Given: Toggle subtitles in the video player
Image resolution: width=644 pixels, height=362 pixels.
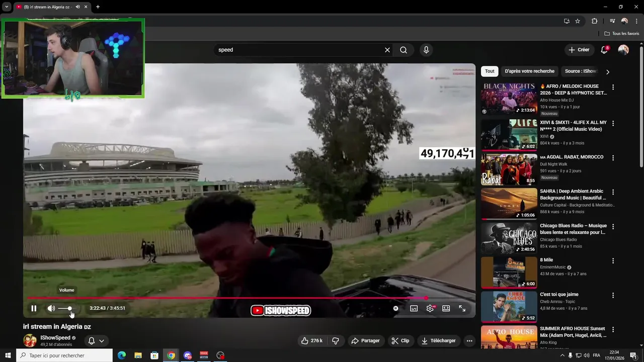Looking at the screenshot, I should [x=414, y=308].
